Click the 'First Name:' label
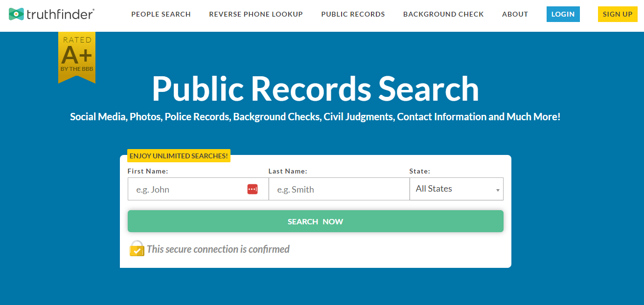 [x=148, y=171]
